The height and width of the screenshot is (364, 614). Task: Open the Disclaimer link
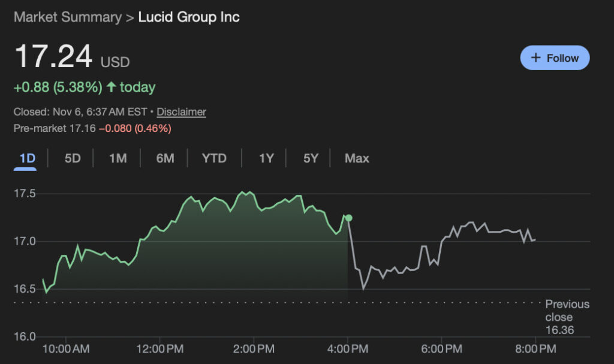point(182,112)
